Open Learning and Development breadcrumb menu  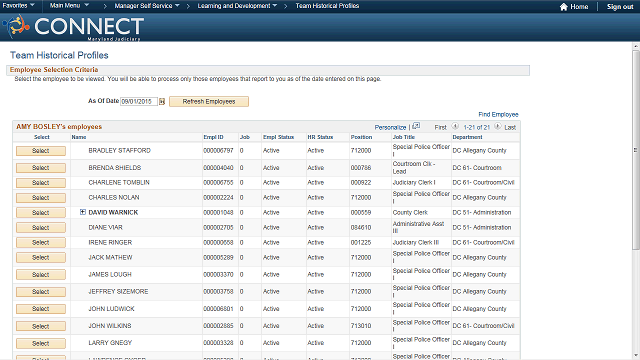point(237,6)
